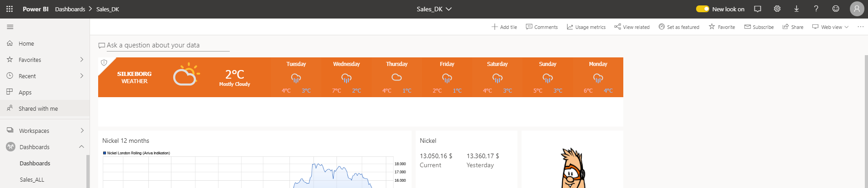
Task: Click Dashboards breadcrumb link
Action: point(70,9)
